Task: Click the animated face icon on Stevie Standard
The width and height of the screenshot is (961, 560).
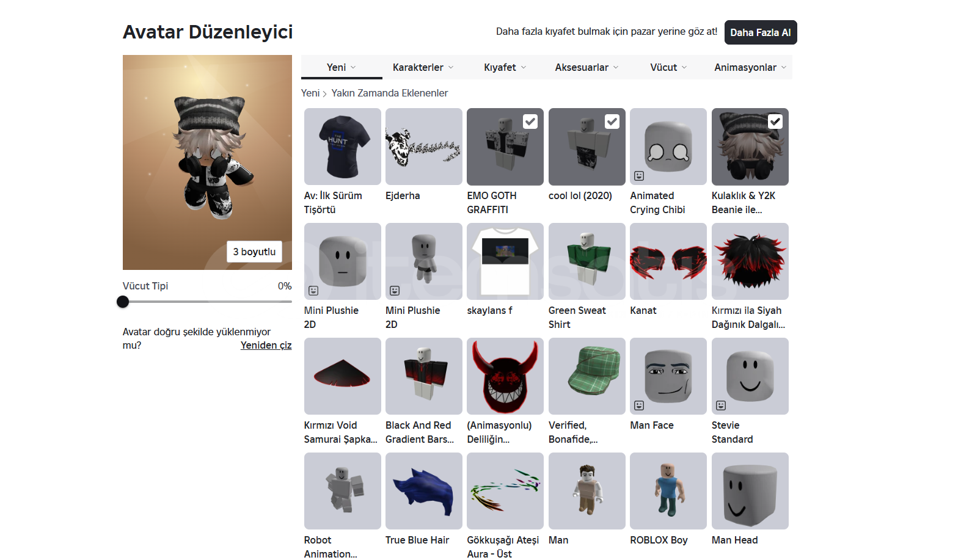Action: tap(721, 405)
